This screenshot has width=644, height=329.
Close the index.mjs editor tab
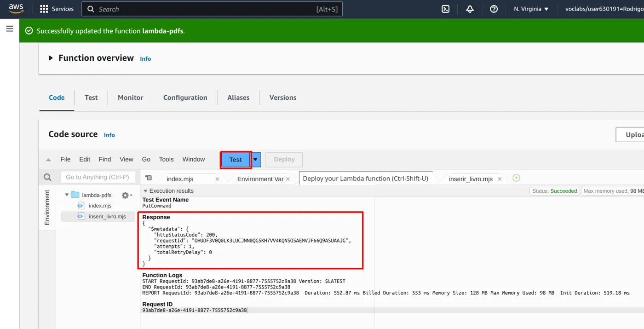[x=217, y=179]
